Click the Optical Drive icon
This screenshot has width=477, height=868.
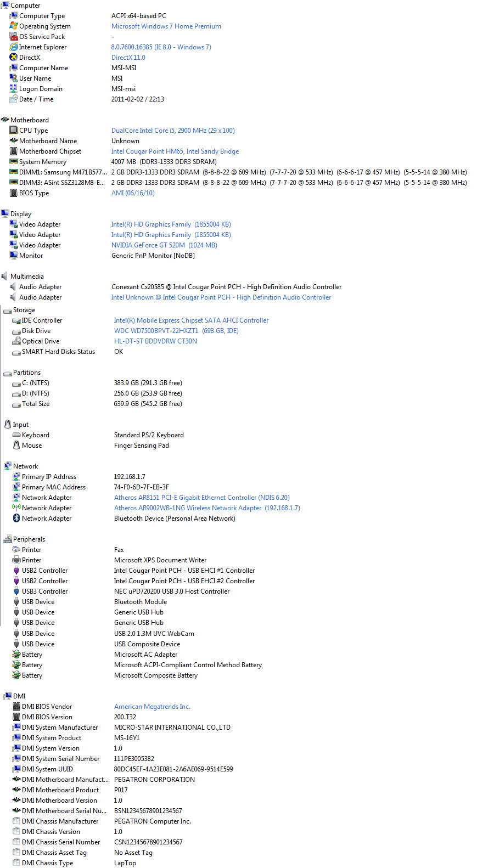click(16, 341)
